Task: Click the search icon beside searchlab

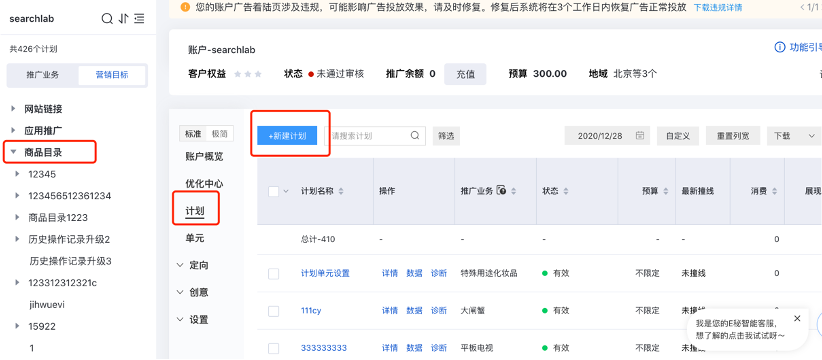Action: 107,19
